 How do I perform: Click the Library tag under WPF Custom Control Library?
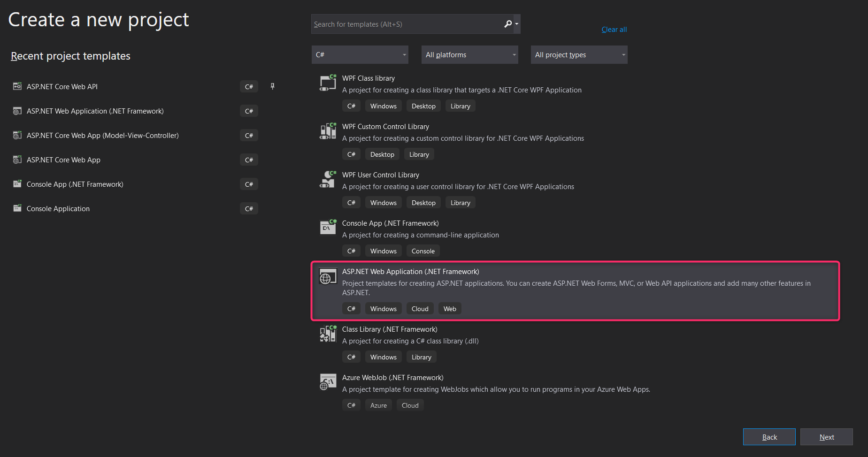tap(419, 154)
